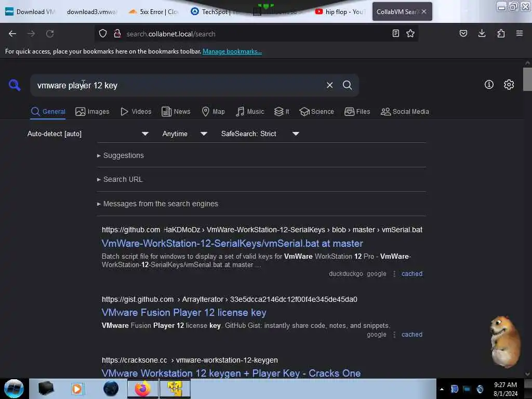This screenshot has height=399, width=532.
Task: Select the News search category
Action: [x=176, y=112]
